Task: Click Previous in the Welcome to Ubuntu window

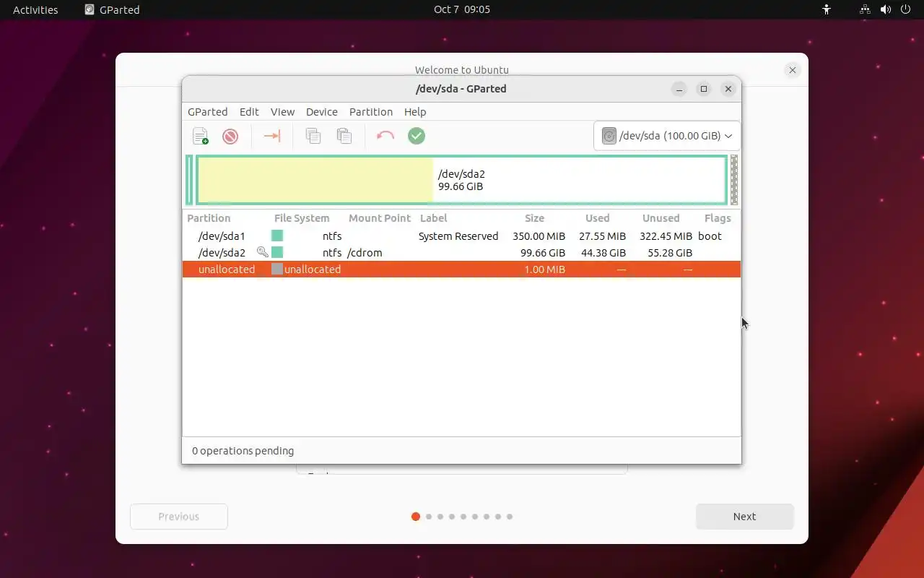Action: tap(179, 517)
